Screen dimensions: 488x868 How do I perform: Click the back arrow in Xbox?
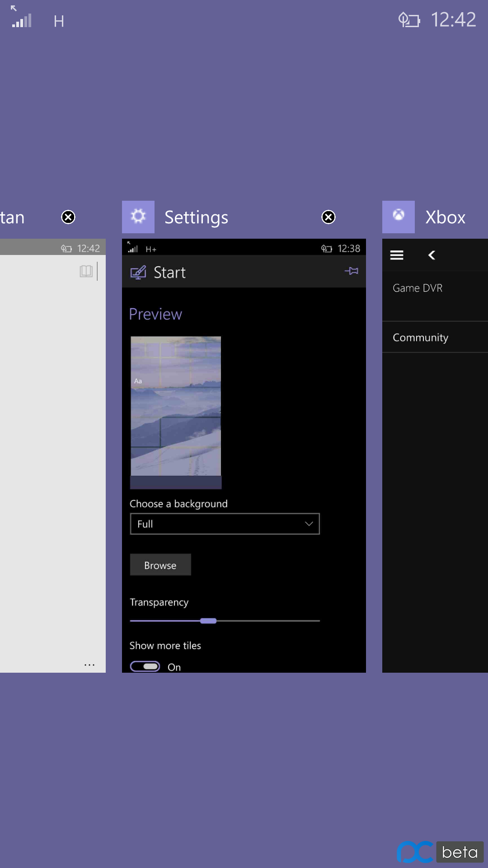click(x=432, y=255)
